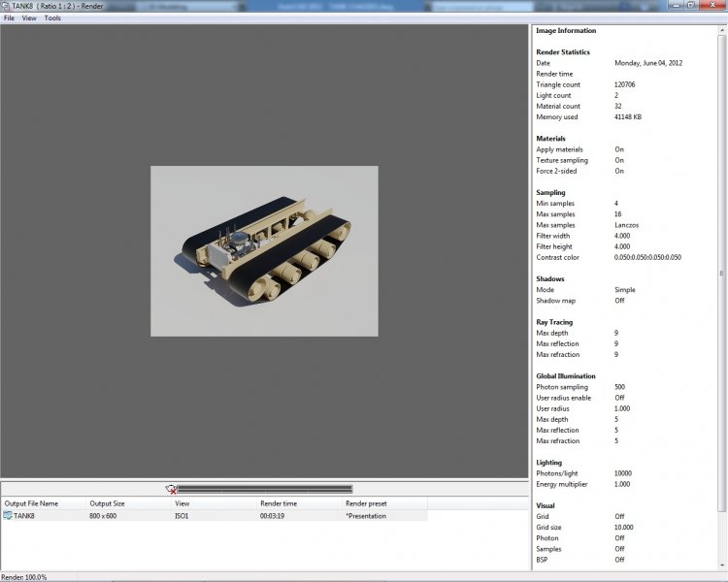The height and width of the screenshot is (582, 728).
Task: Select the 800 x 600 output size cell
Action: pos(103,516)
